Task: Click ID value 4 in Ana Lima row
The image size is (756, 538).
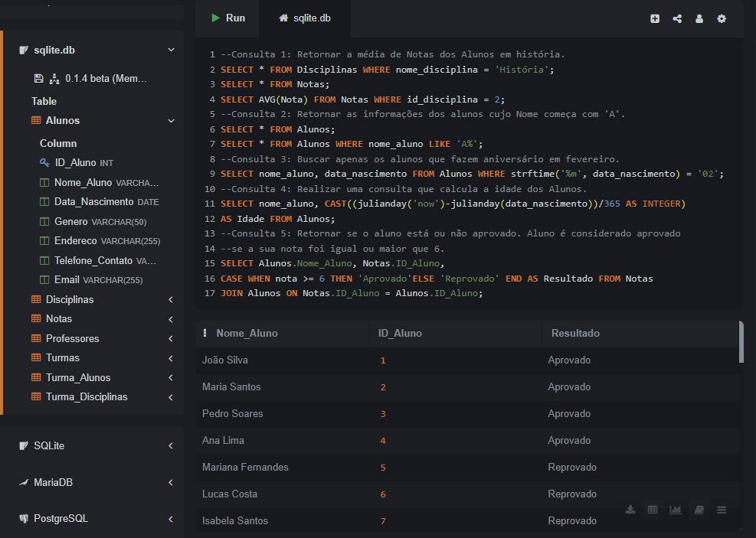Action: [x=383, y=441]
